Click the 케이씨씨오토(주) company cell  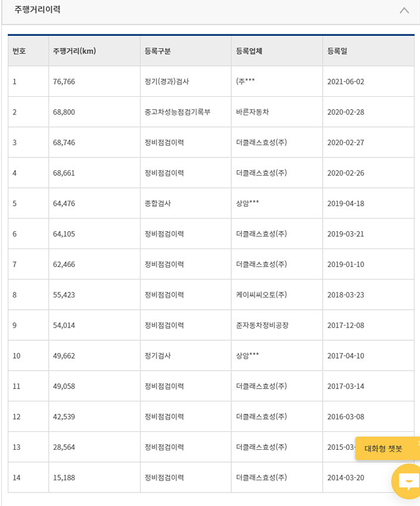click(x=261, y=295)
